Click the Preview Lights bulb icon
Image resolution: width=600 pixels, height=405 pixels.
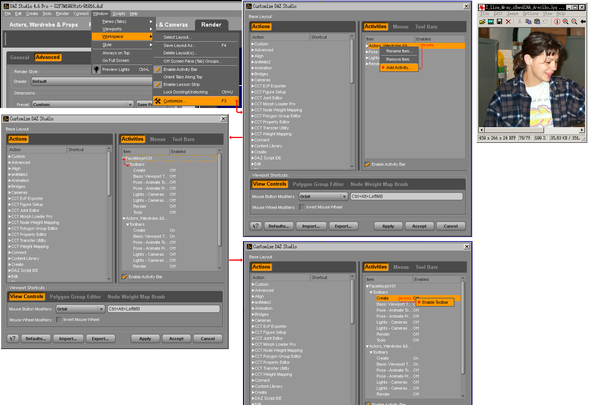pyautogui.click(x=96, y=69)
